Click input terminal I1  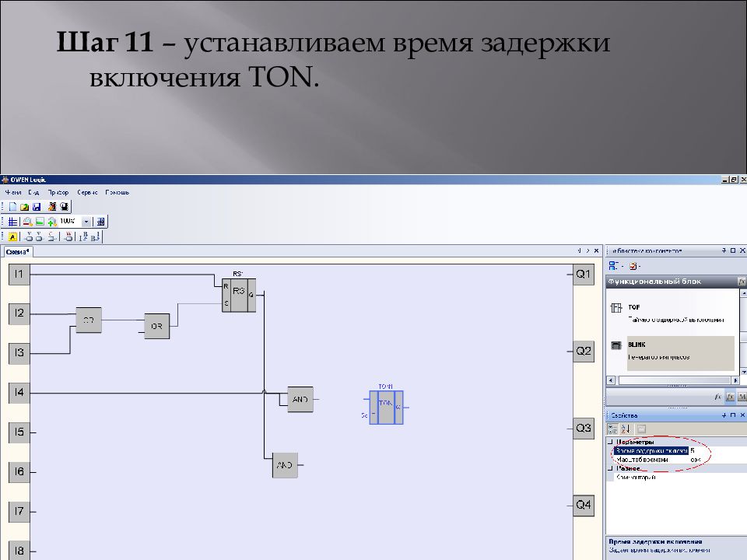coord(19,275)
